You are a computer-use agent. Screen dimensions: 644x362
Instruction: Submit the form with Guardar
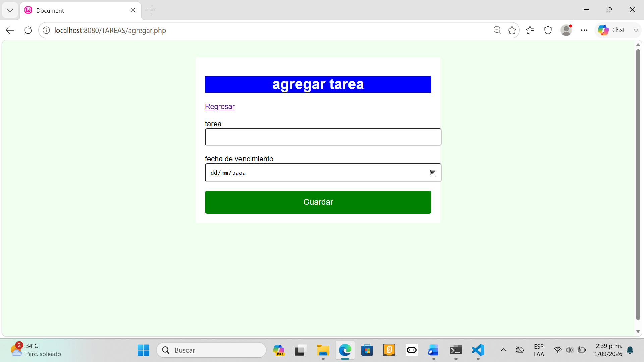coord(318,202)
